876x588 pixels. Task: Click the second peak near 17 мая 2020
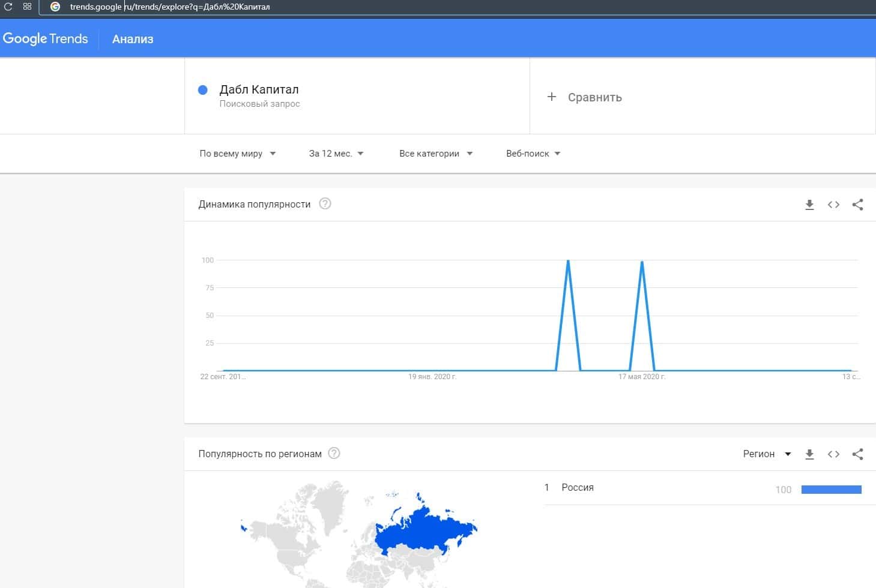coord(642,262)
